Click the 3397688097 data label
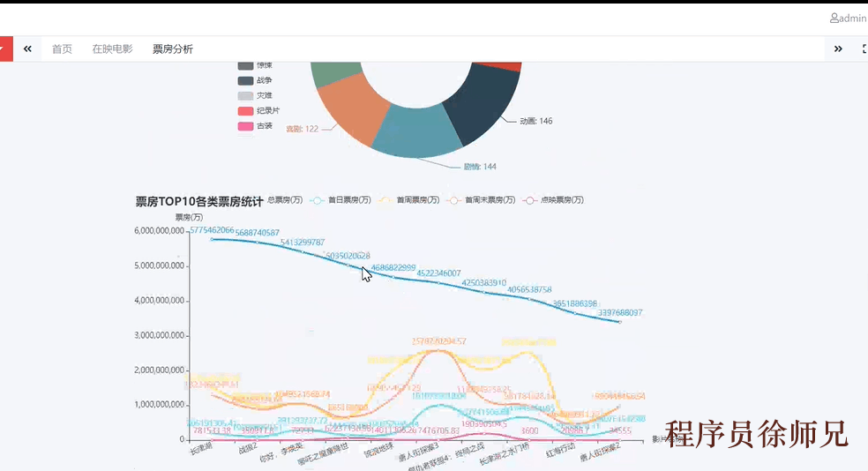 [620, 312]
